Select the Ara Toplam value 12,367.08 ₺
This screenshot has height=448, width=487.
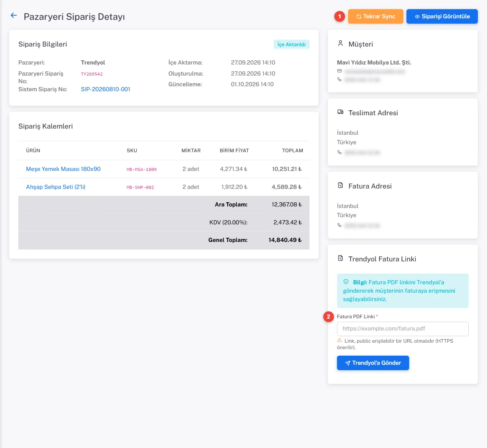287,205
